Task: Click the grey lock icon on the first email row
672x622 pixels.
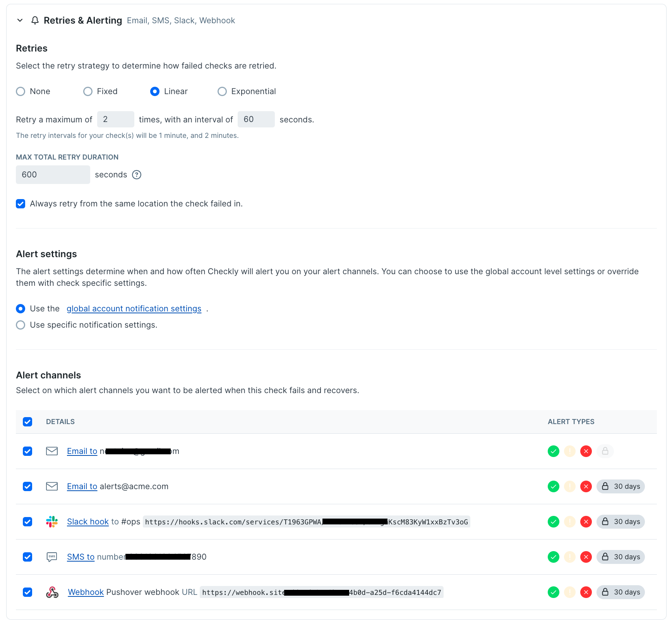Action: 605,451
